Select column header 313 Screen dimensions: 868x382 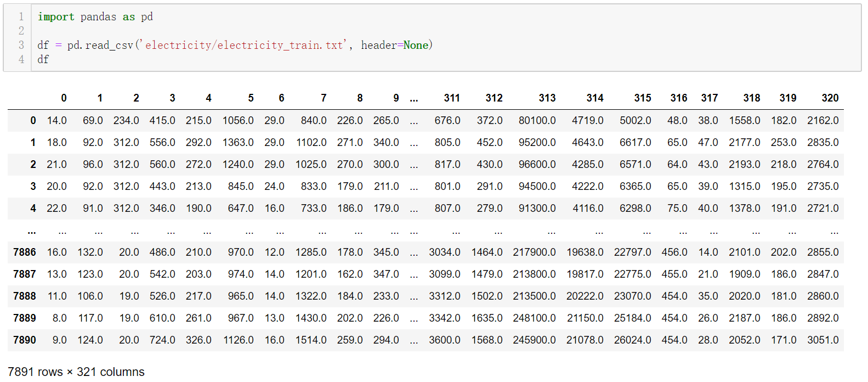tap(547, 98)
